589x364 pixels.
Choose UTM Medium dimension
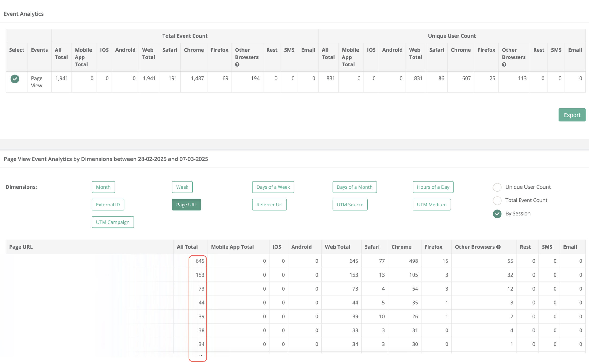(431, 205)
